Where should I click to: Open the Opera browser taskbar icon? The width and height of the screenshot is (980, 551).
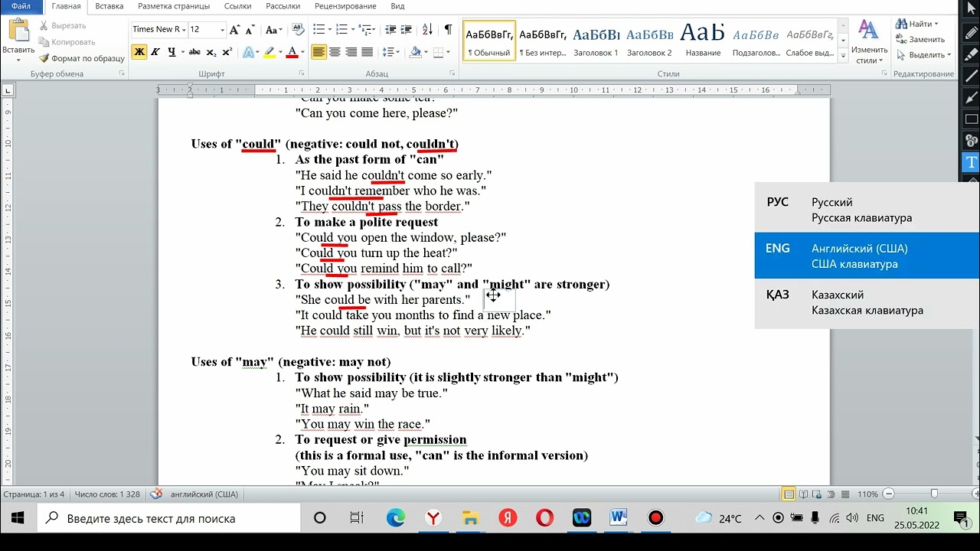(544, 518)
